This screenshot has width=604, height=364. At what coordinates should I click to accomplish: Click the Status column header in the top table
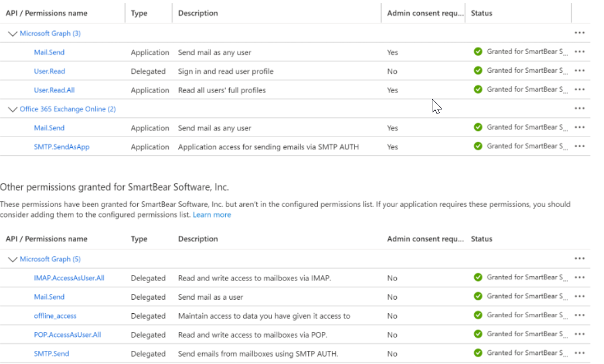pyautogui.click(x=482, y=13)
